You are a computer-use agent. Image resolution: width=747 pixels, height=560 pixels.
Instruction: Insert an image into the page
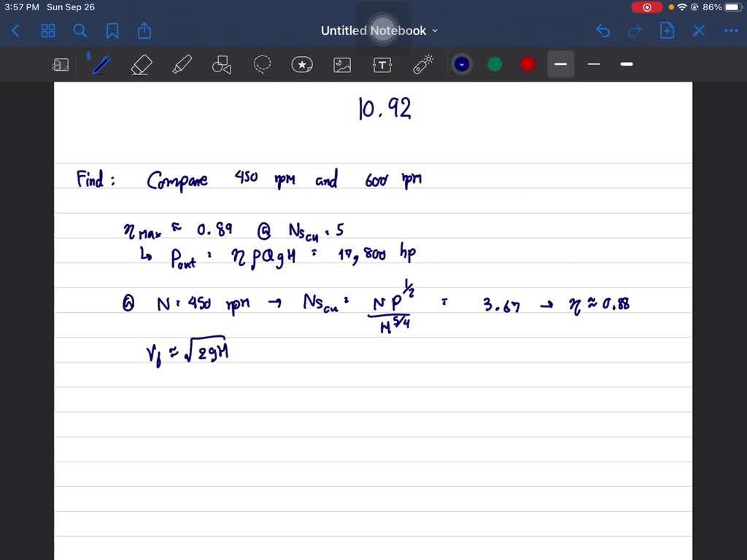pyautogui.click(x=342, y=64)
